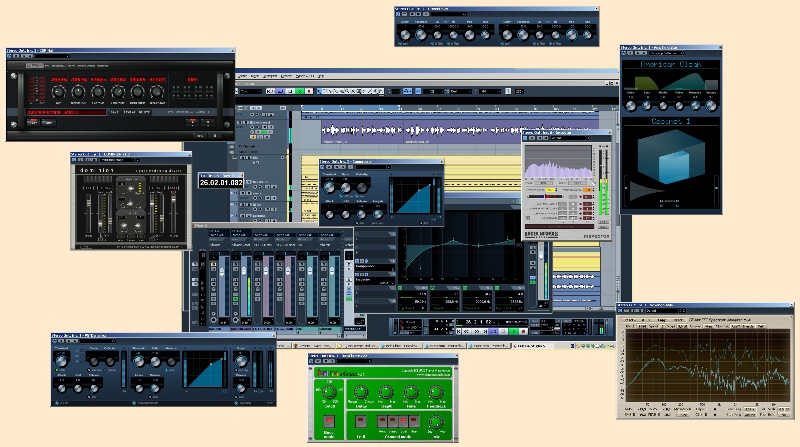Click spectrum plot in FFT analyzer window
The width and height of the screenshot is (800, 447).
[708, 366]
